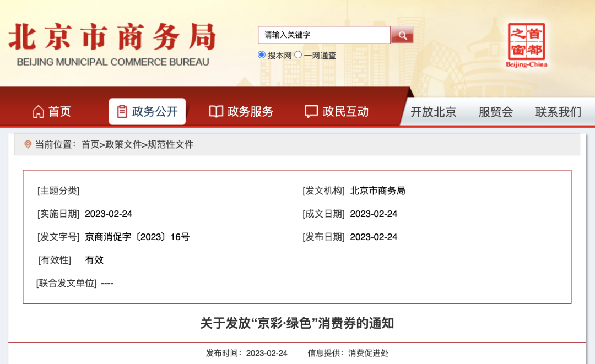Click the magnifier search button

(x=402, y=35)
